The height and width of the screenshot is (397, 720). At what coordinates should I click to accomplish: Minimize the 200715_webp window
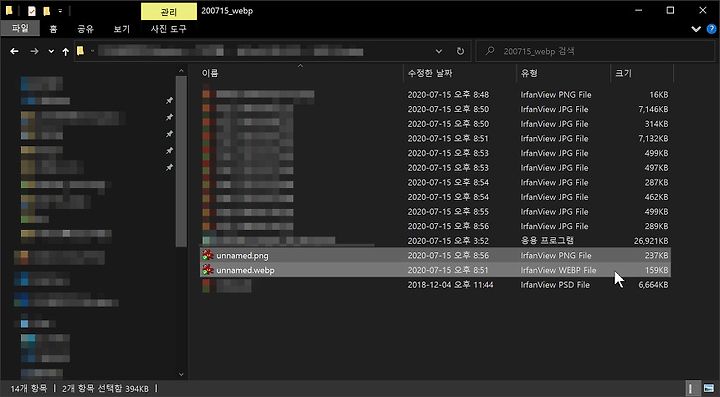coord(638,11)
